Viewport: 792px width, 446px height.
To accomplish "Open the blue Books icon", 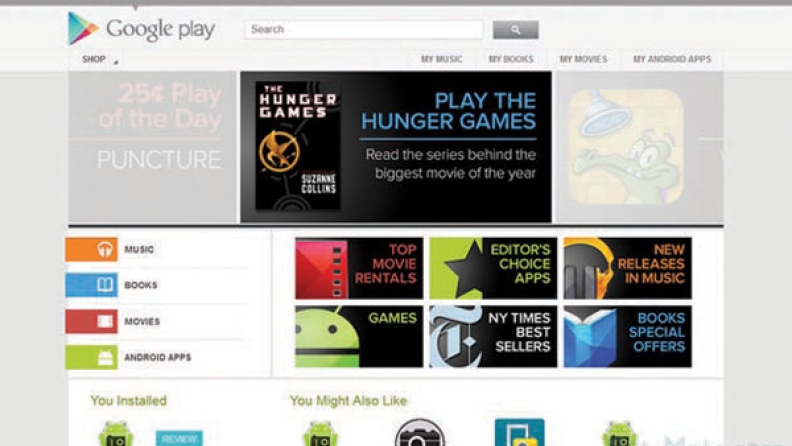I will 91,285.
